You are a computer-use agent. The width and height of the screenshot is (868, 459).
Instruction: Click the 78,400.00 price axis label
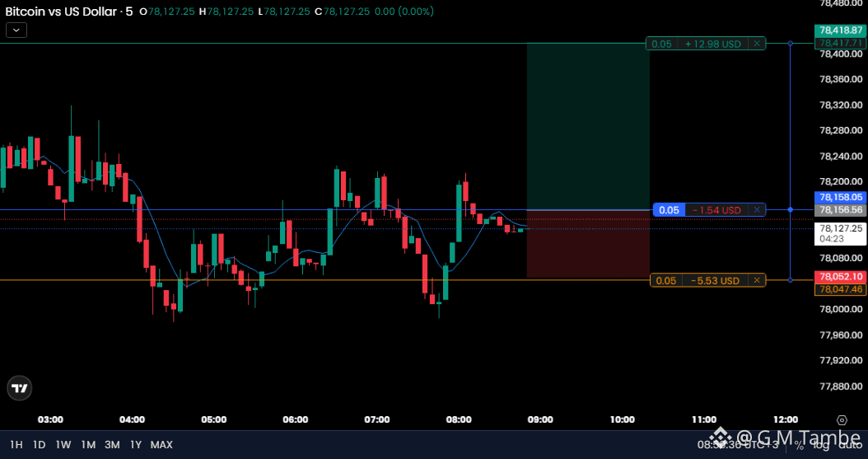coord(841,54)
